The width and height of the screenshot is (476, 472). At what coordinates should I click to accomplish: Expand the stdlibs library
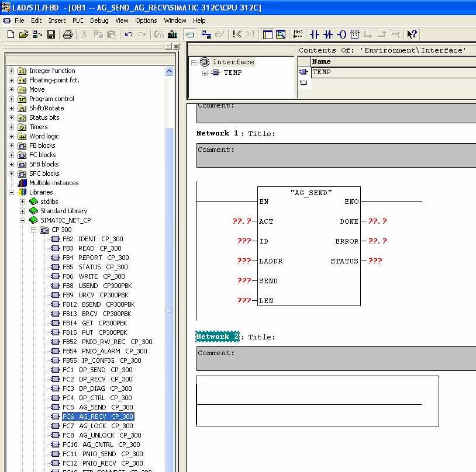tap(22, 202)
